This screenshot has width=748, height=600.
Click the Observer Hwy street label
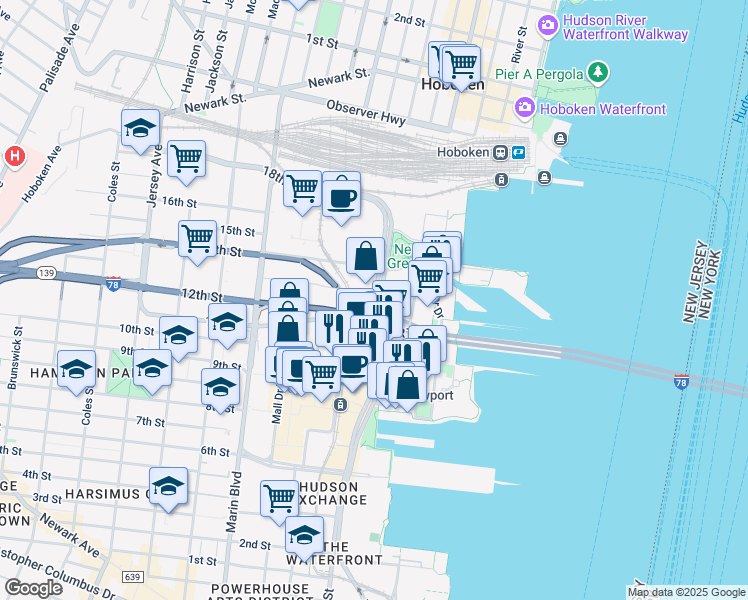[x=366, y=113]
